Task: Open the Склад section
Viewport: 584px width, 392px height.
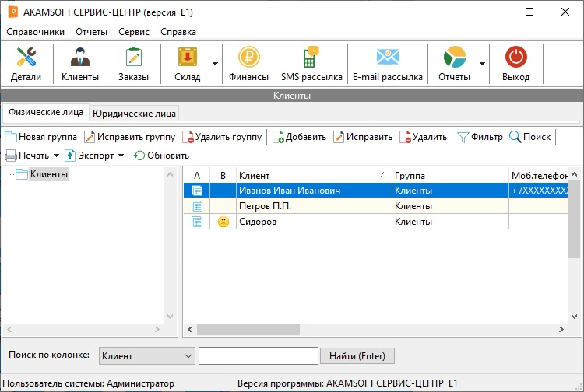Action: (188, 64)
